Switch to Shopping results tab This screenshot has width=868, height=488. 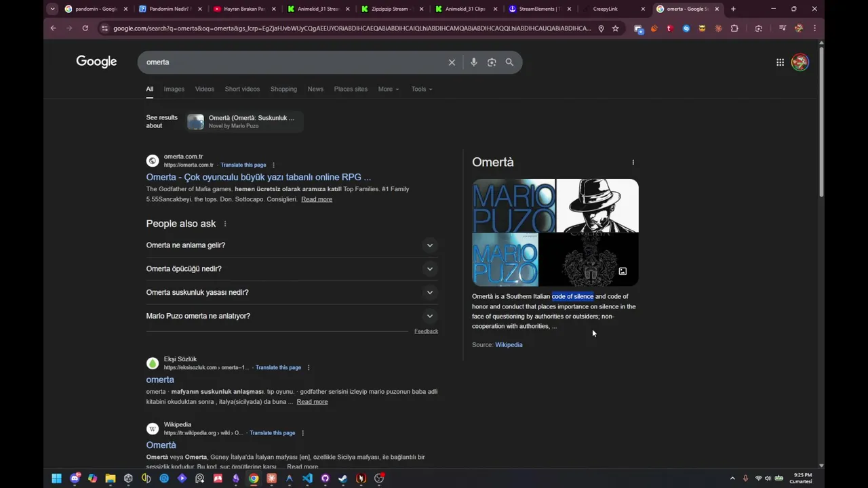pyautogui.click(x=283, y=89)
